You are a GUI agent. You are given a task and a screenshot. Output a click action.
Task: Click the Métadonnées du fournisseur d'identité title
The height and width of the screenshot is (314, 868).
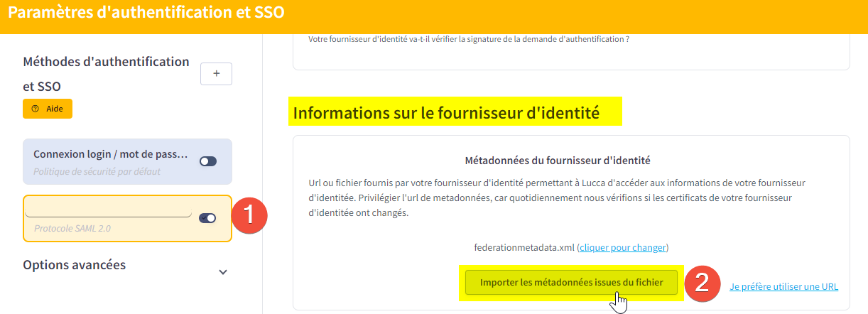pos(558,161)
